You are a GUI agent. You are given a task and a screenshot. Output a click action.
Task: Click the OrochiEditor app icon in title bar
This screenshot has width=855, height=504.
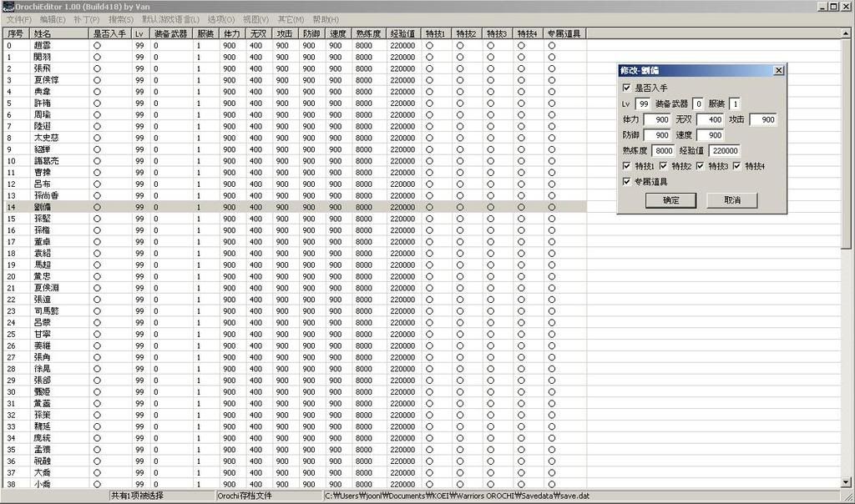8,7
